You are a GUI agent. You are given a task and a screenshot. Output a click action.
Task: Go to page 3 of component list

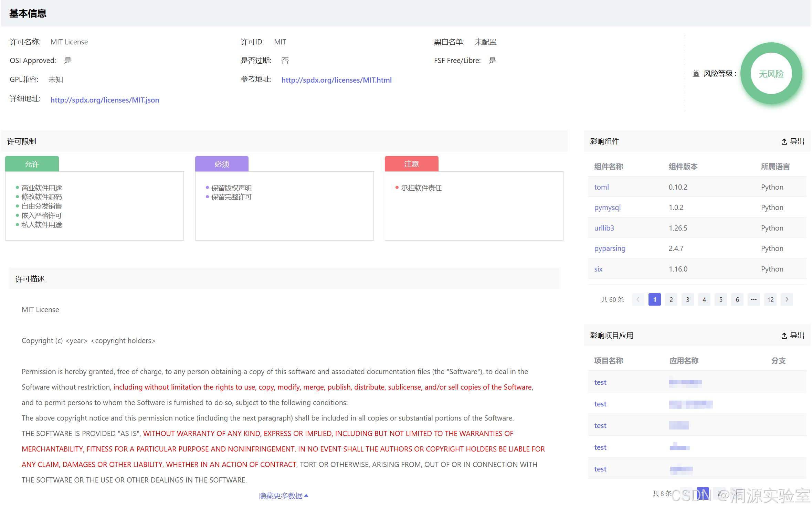(687, 299)
